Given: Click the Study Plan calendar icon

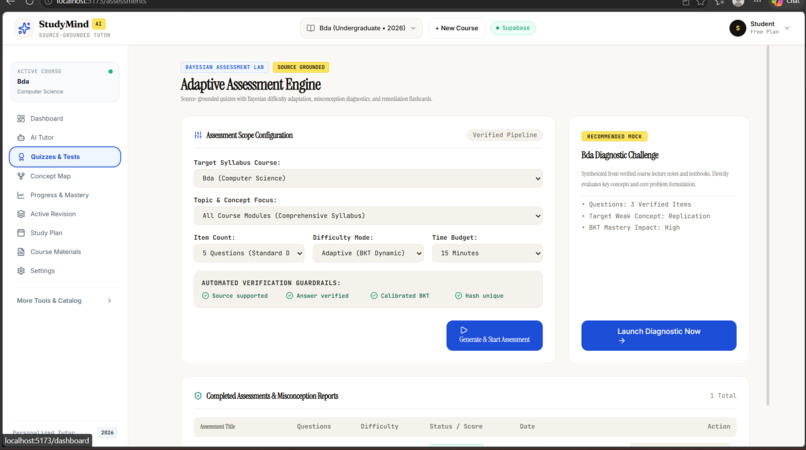Looking at the screenshot, I should [21, 233].
